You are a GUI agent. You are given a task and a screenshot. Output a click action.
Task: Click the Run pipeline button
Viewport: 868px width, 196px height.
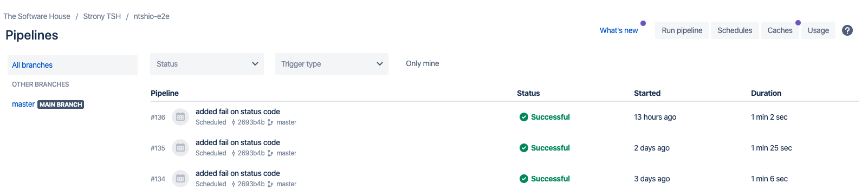click(x=682, y=30)
